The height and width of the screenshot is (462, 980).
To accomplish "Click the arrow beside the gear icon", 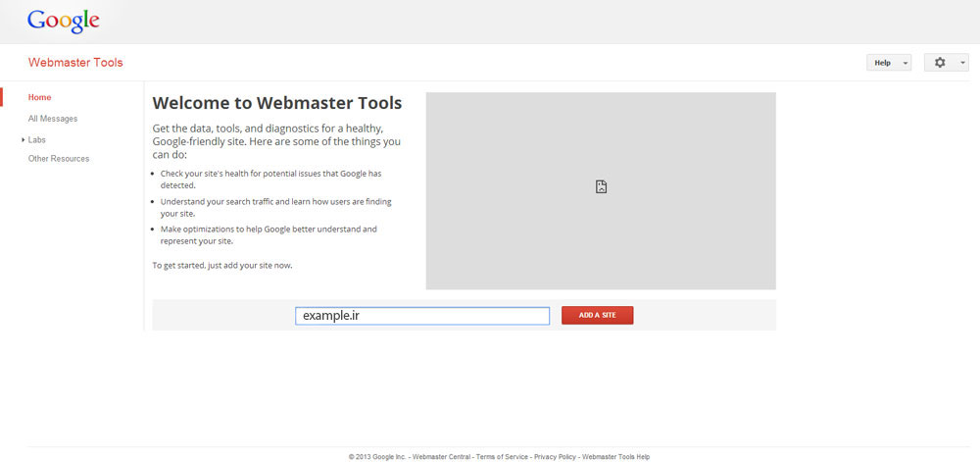I will pyautogui.click(x=962, y=63).
